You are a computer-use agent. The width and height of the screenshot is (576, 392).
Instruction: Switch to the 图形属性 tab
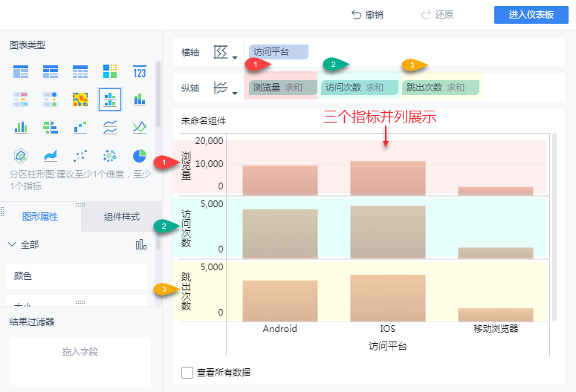(40, 217)
